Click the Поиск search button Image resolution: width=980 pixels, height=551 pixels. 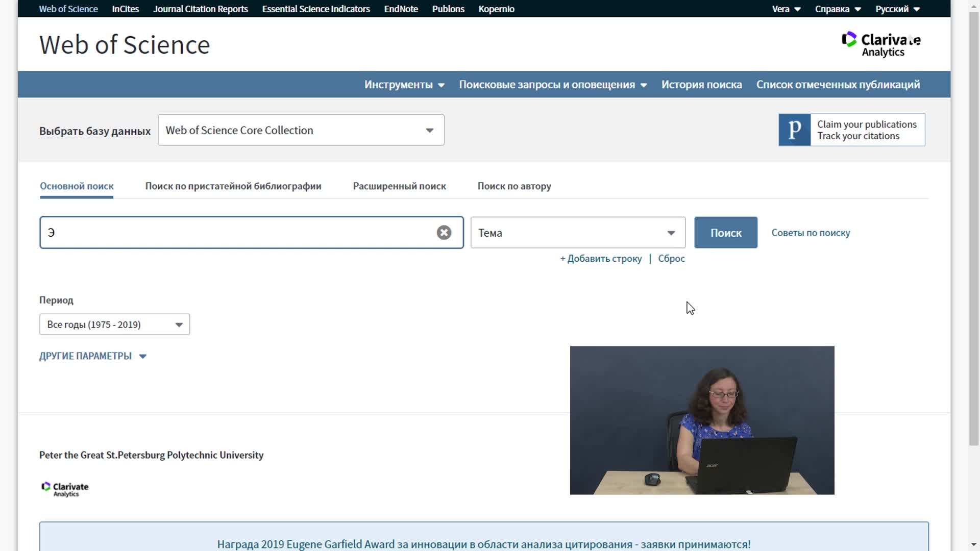(725, 233)
